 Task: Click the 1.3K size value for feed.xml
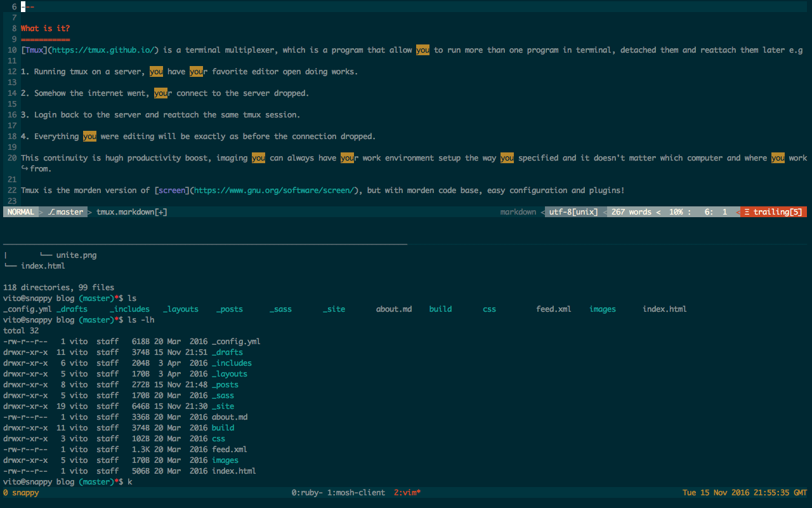click(x=141, y=450)
